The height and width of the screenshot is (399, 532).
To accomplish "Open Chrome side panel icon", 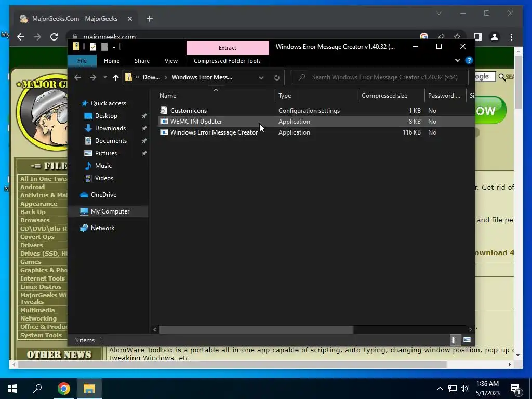I will [x=478, y=37].
